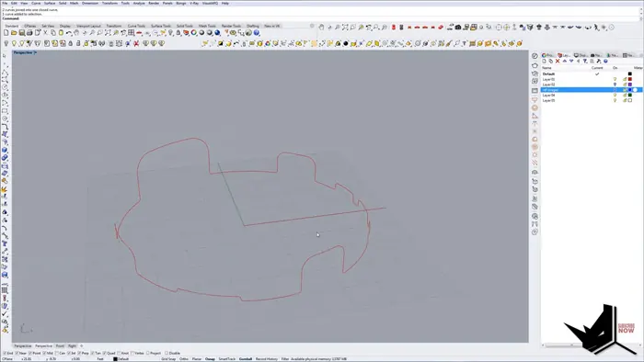Enable the Knot osnap checkbox
The width and height of the screenshot is (644, 362).
[x=119, y=353]
